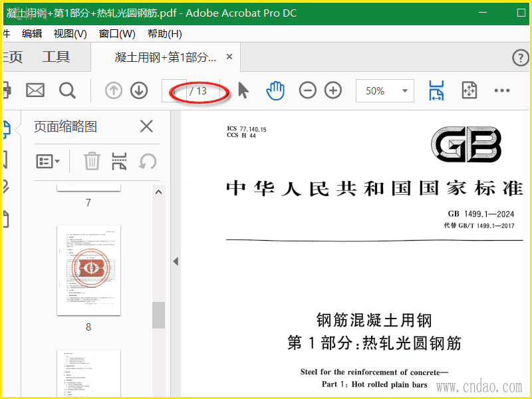Close the 凝土用钢+第1部分 document tab

tap(229, 57)
